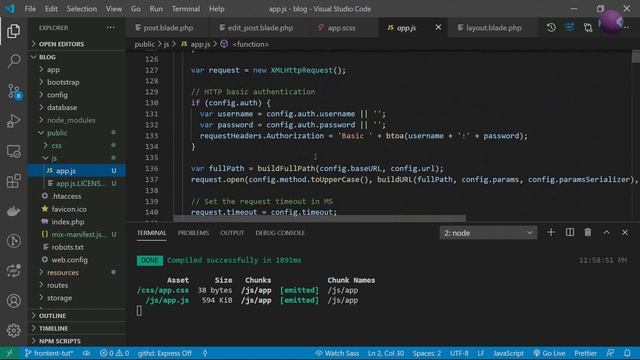Open Source Control view
640x360 pixels.
click(14, 91)
